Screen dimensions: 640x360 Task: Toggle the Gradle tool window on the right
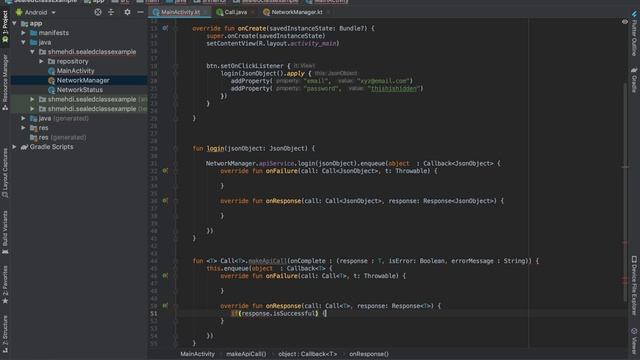pyautogui.click(x=634, y=80)
